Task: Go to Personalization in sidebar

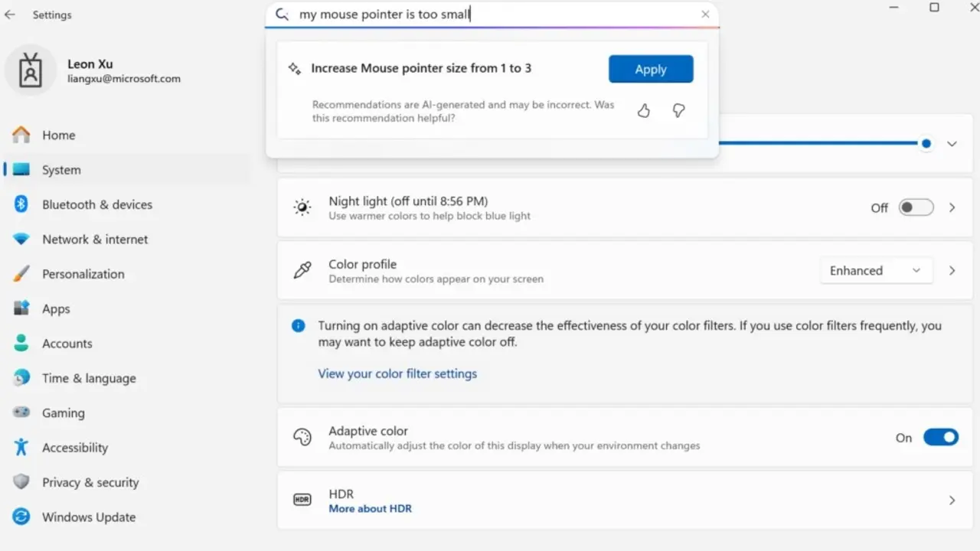Action: (83, 274)
